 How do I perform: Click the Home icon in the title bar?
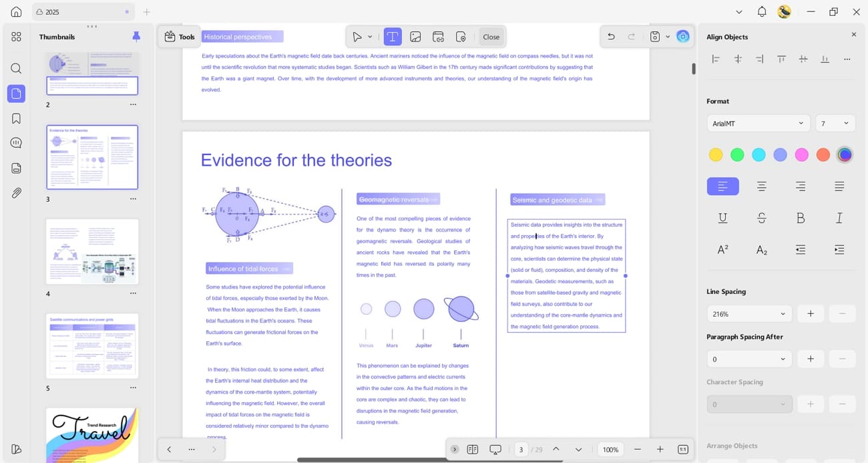click(x=16, y=11)
